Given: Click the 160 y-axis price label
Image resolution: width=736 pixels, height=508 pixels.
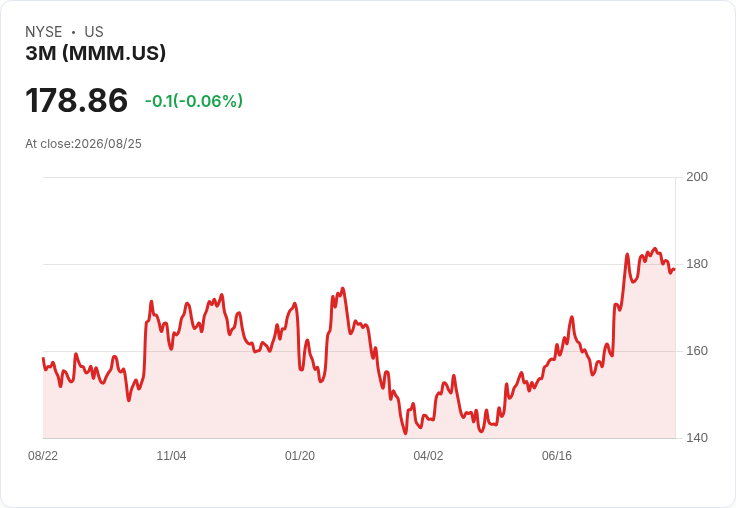Looking at the screenshot, I should [697, 351].
